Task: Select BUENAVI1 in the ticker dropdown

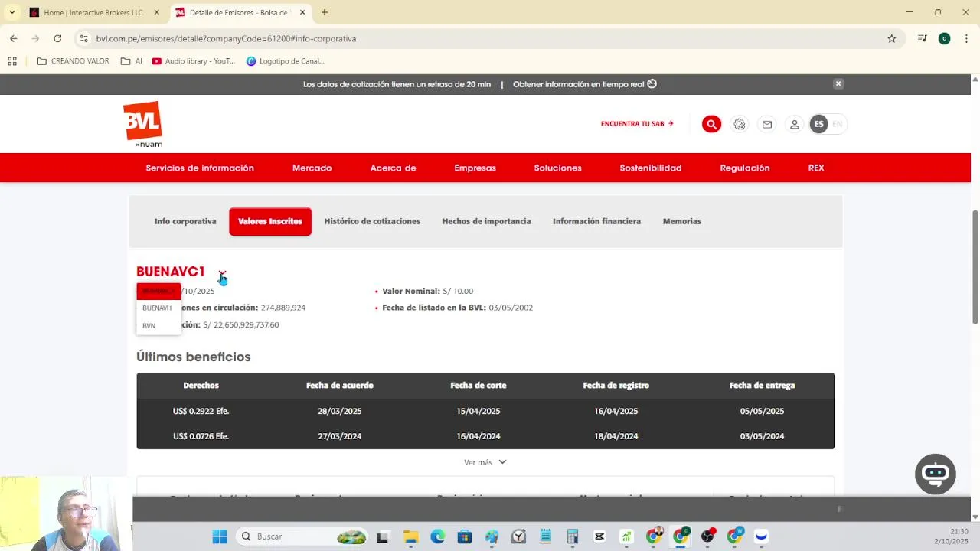Action: (x=157, y=308)
